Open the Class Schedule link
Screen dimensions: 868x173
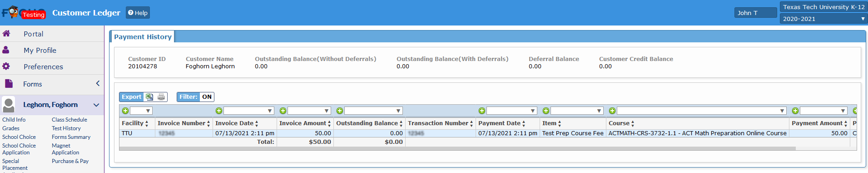pos(69,120)
